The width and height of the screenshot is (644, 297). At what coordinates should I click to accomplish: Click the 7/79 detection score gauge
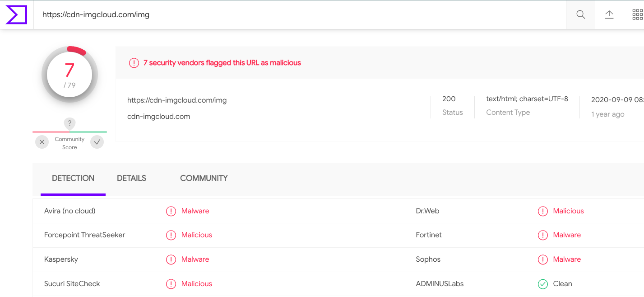tap(69, 75)
